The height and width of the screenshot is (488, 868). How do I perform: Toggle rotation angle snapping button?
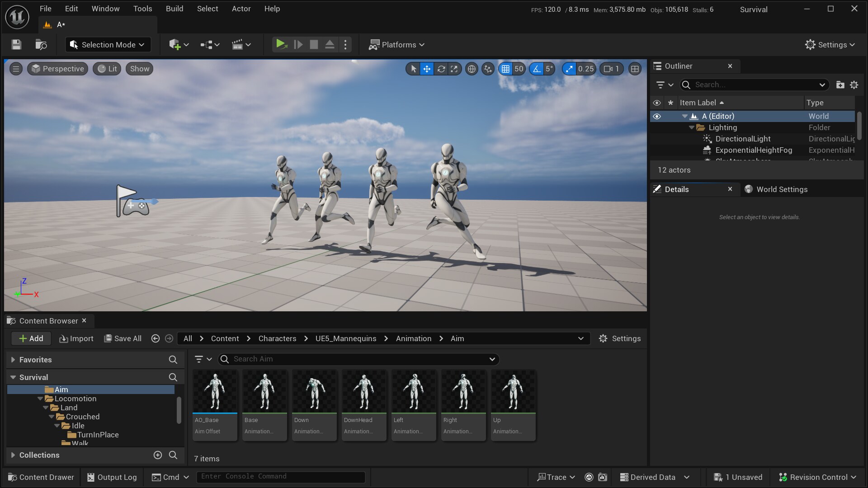[537, 69]
